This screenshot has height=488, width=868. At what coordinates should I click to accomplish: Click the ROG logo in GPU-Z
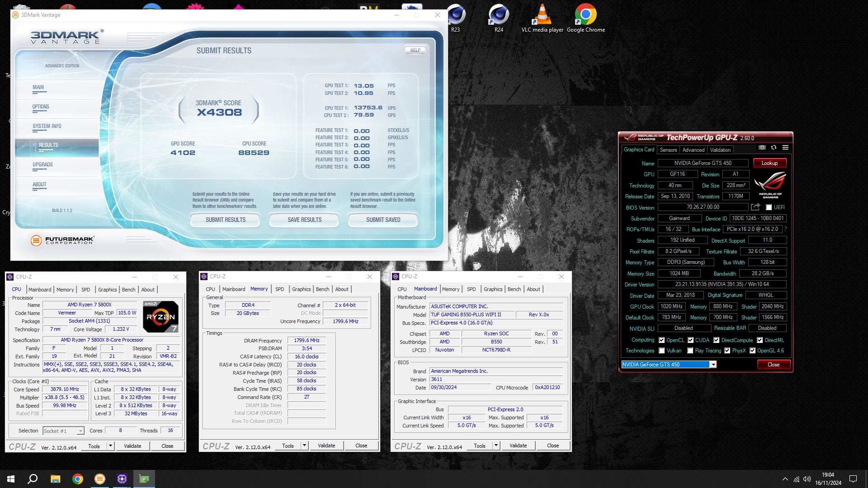pos(770,185)
